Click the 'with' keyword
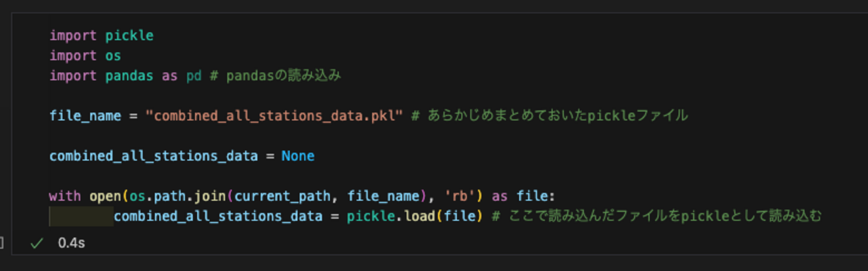The height and width of the screenshot is (271, 868). click(x=65, y=196)
